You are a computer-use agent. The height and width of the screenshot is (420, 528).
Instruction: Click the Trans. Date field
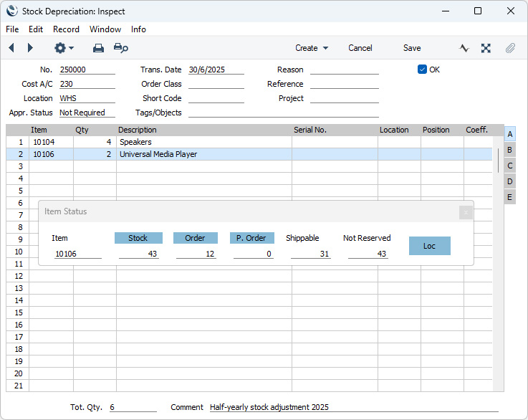coord(216,70)
